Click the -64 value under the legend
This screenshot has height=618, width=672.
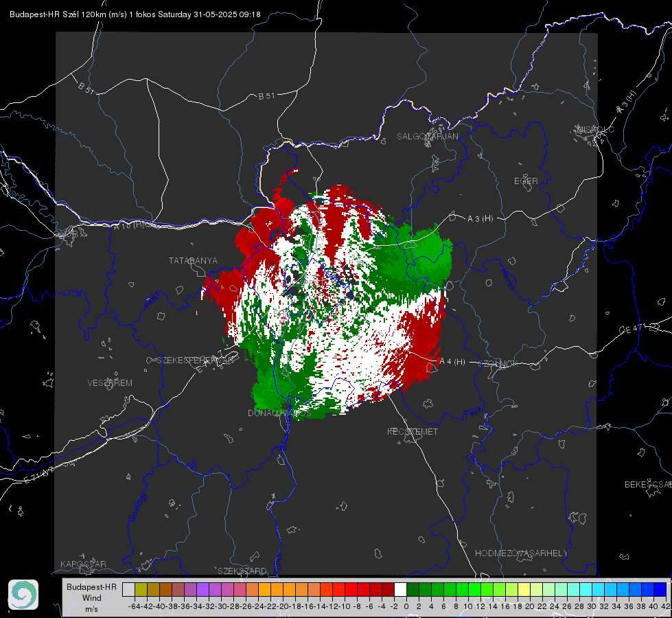point(134,606)
